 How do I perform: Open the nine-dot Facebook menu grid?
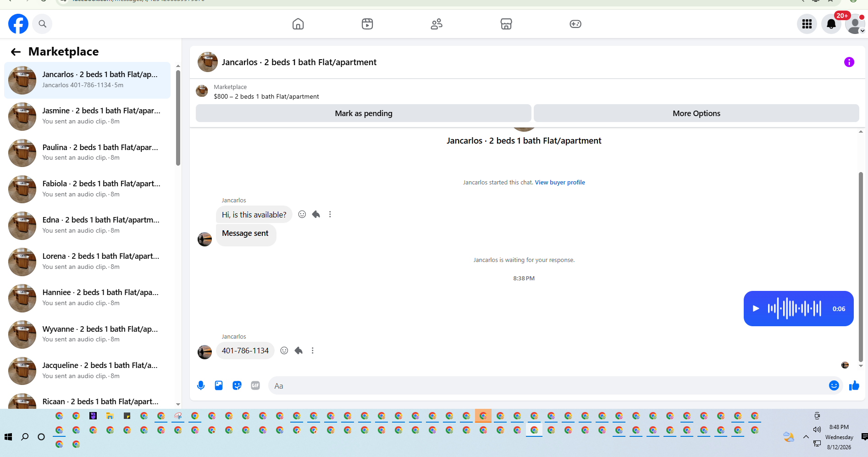point(807,24)
